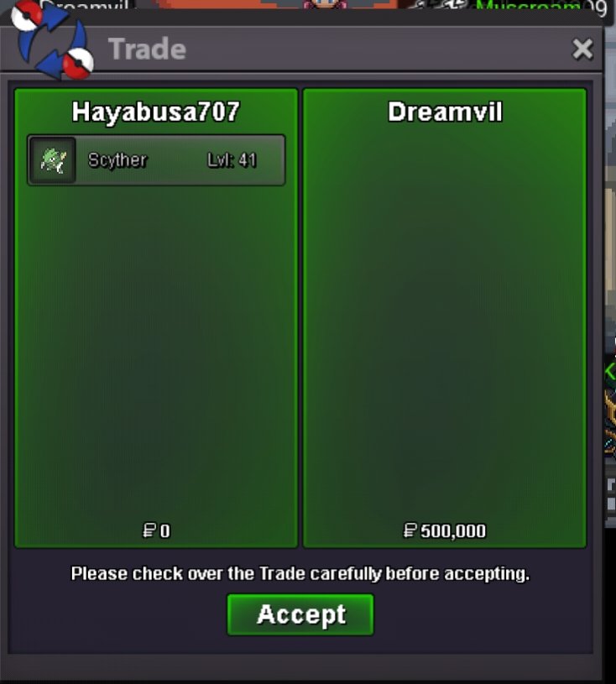616x684 pixels.
Task: Click Dreamvil's 500,000 money amount
Action: [x=453, y=531]
